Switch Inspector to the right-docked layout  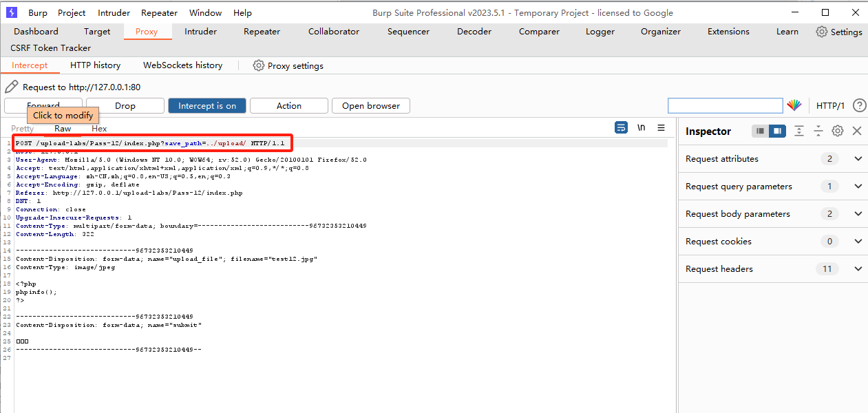click(x=777, y=131)
